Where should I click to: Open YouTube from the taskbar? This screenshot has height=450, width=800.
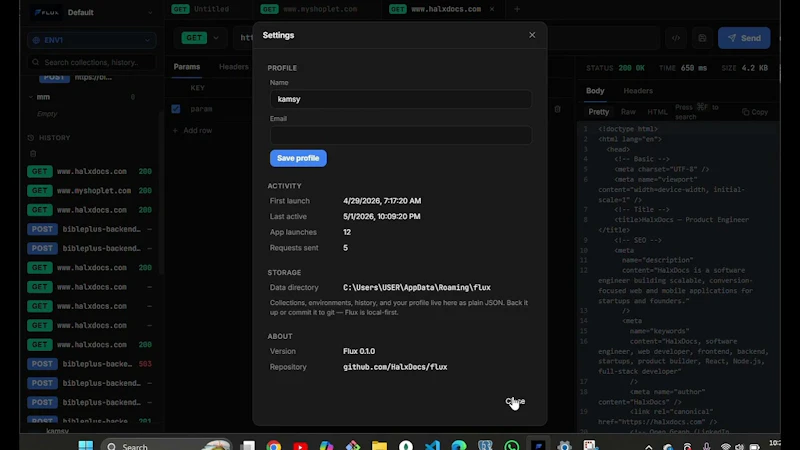[x=301, y=445]
